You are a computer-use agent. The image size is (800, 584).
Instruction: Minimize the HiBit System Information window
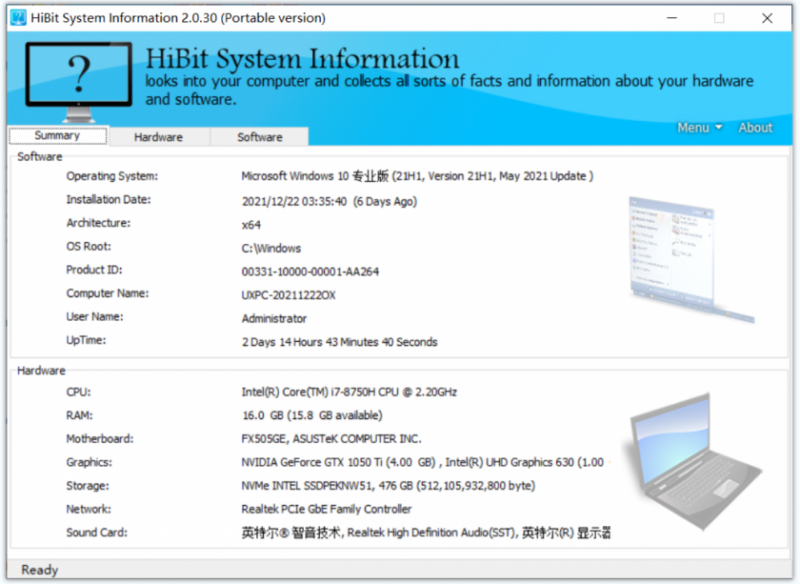[x=672, y=18]
